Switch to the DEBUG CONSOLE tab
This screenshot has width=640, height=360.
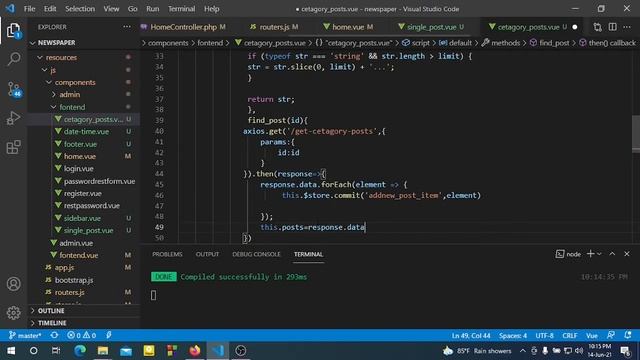[x=256, y=254]
